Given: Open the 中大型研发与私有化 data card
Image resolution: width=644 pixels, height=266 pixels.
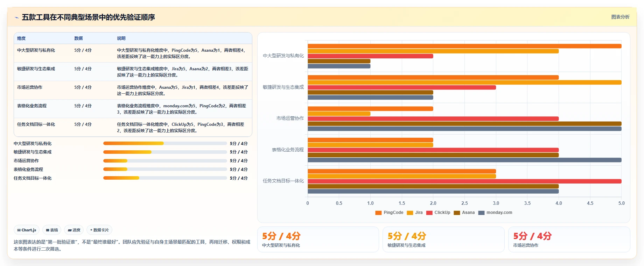Looking at the screenshot, I should [318, 239].
